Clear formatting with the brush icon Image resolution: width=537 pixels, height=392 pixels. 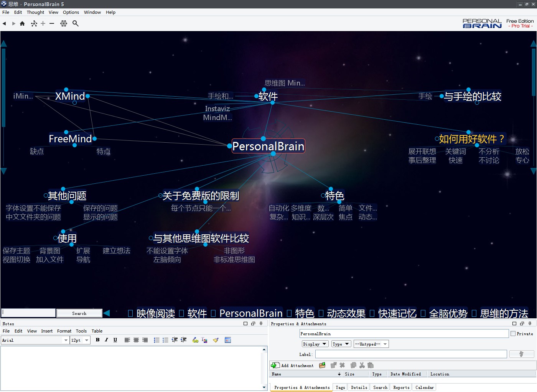(216, 340)
